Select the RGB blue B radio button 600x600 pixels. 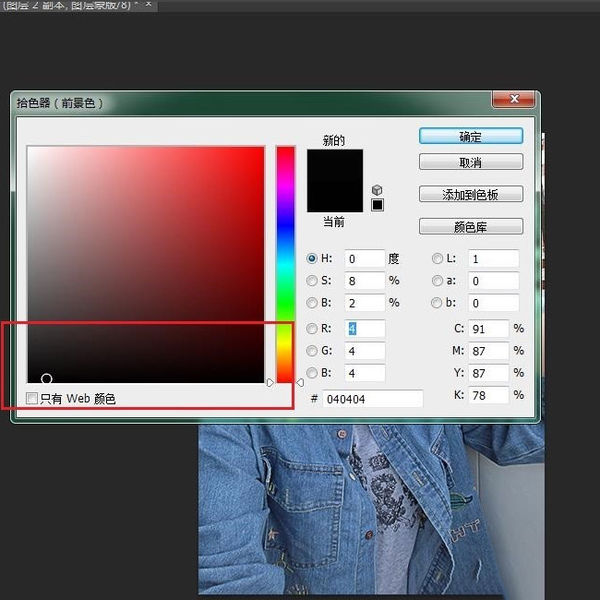pyautogui.click(x=312, y=373)
